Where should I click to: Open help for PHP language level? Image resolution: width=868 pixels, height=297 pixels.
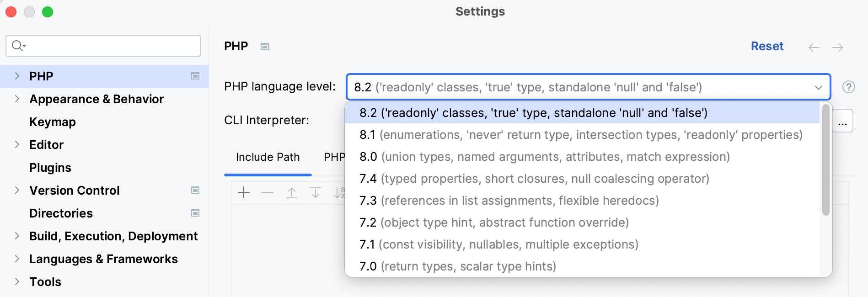(x=849, y=87)
